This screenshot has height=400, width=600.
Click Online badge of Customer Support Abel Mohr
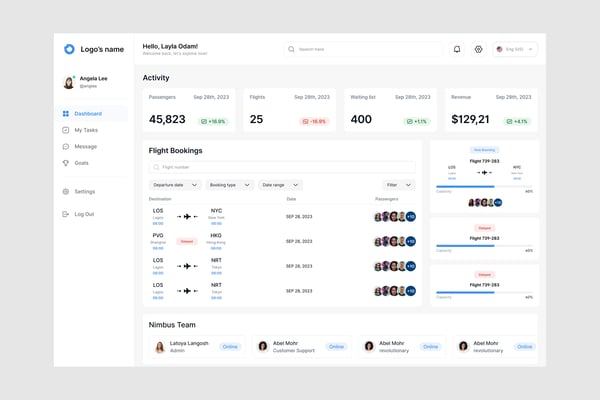tap(336, 347)
